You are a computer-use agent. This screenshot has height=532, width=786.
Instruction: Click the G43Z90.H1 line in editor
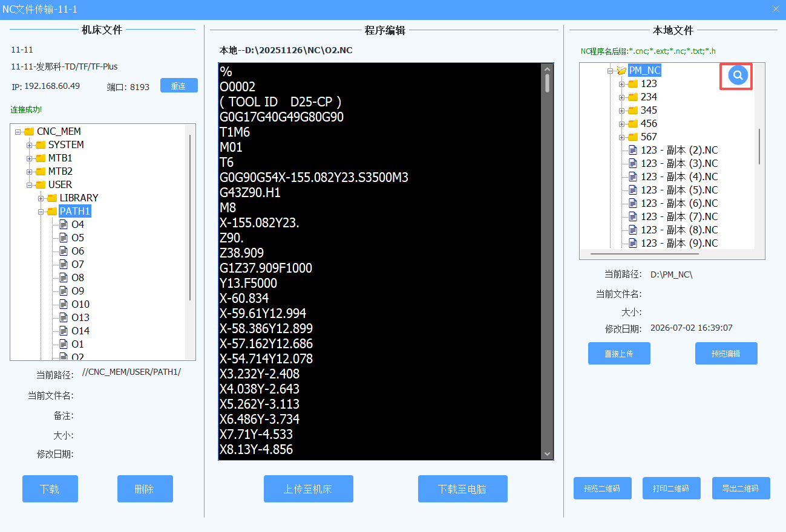tap(251, 193)
